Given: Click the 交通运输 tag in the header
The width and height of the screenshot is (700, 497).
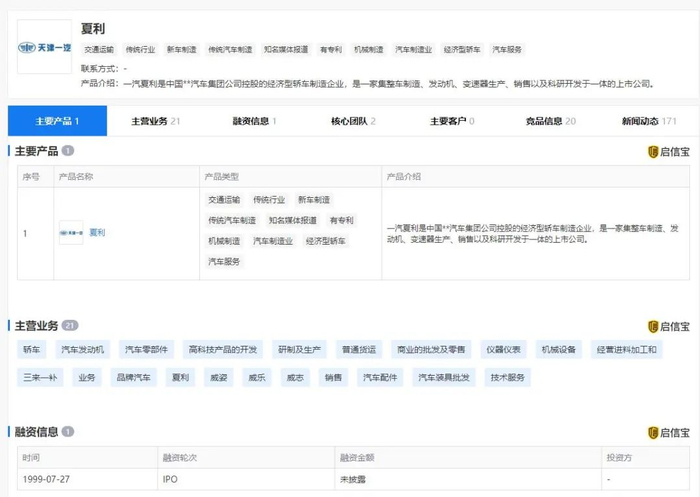Looking at the screenshot, I should [99, 50].
